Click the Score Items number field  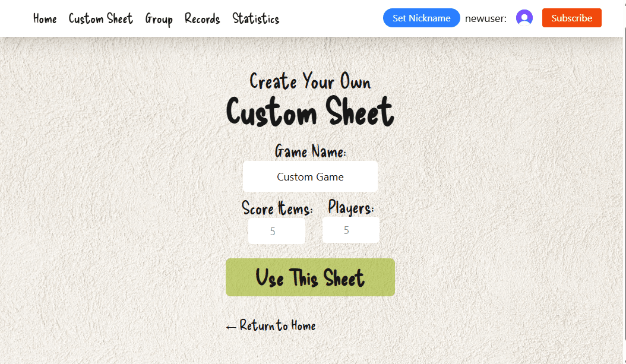pyautogui.click(x=276, y=231)
